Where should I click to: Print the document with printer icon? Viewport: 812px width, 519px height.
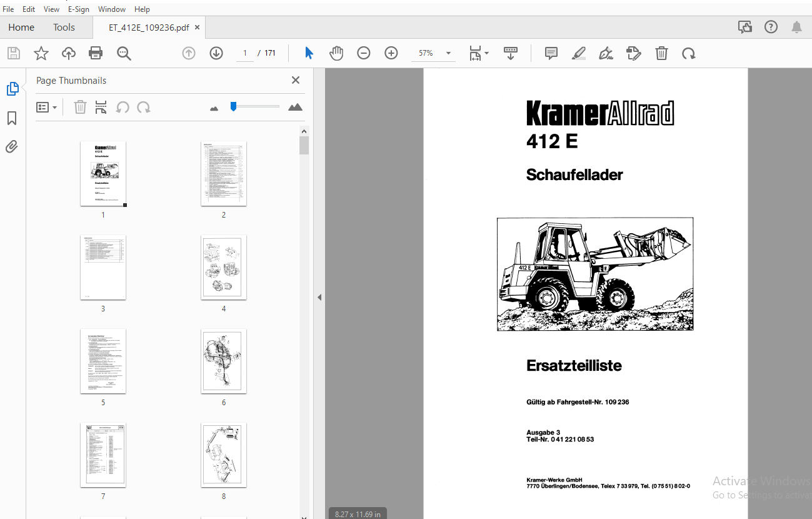click(96, 54)
